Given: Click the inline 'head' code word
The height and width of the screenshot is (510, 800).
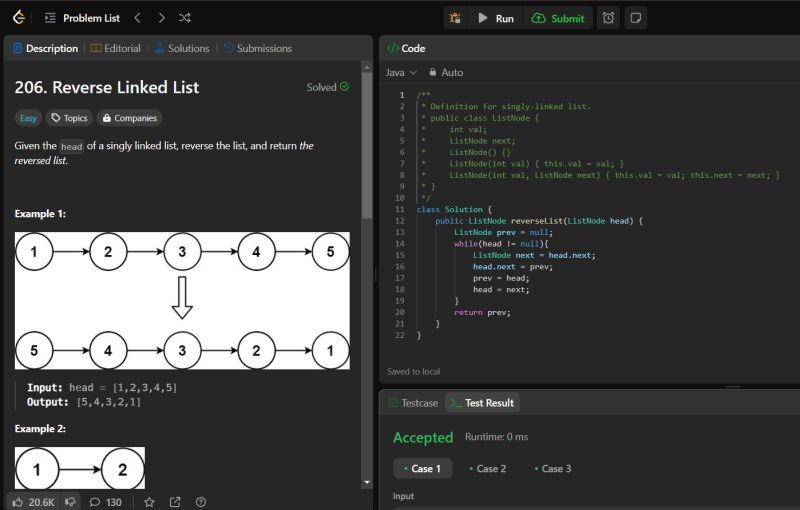Looking at the screenshot, I should (x=71, y=146).
